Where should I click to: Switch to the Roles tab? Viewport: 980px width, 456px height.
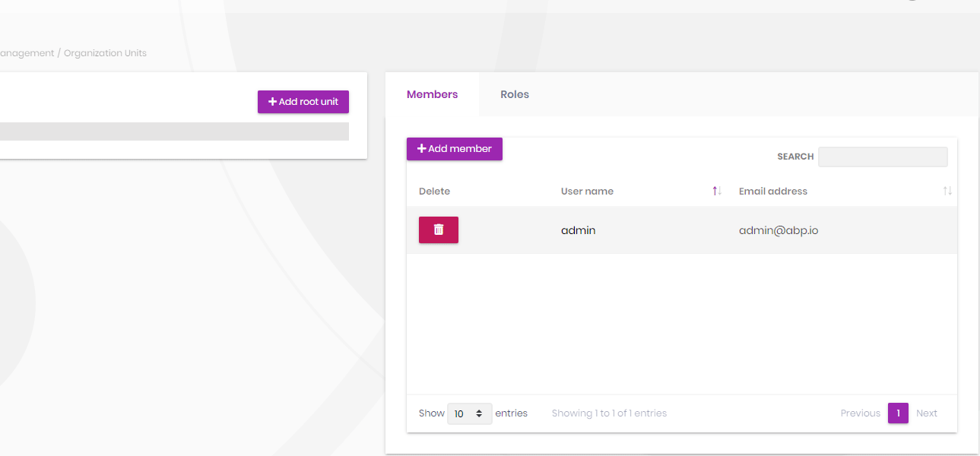pyautogui.click(x=515, y=95)
